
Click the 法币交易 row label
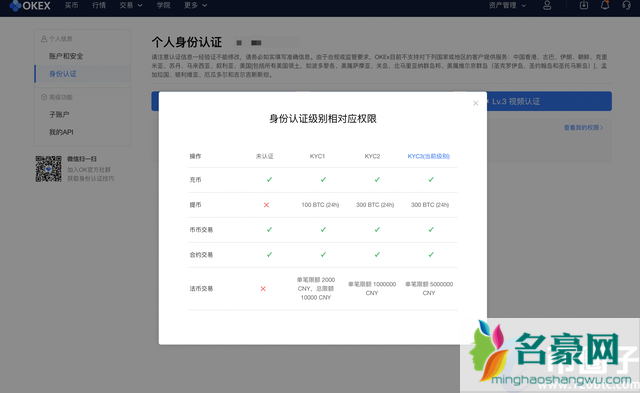201,289
